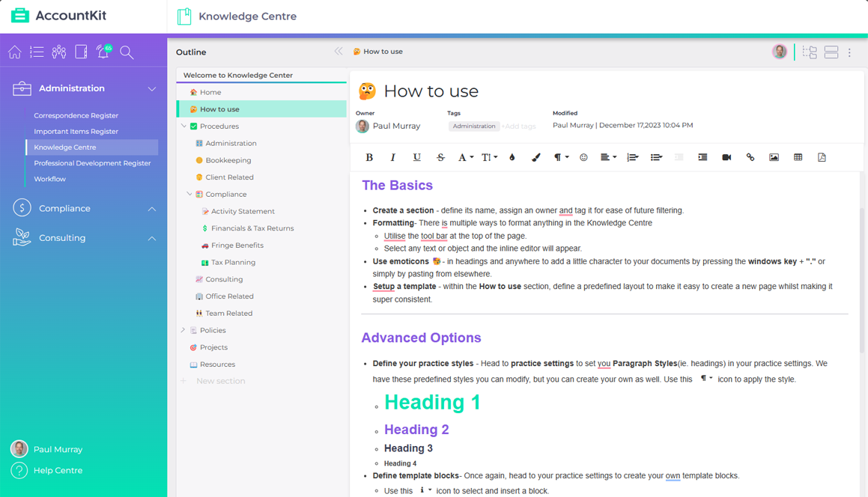Image resolution: width=868 pixels, height=497 pixels.
Task: Open the team people icon
Action: tap(59, 52)
